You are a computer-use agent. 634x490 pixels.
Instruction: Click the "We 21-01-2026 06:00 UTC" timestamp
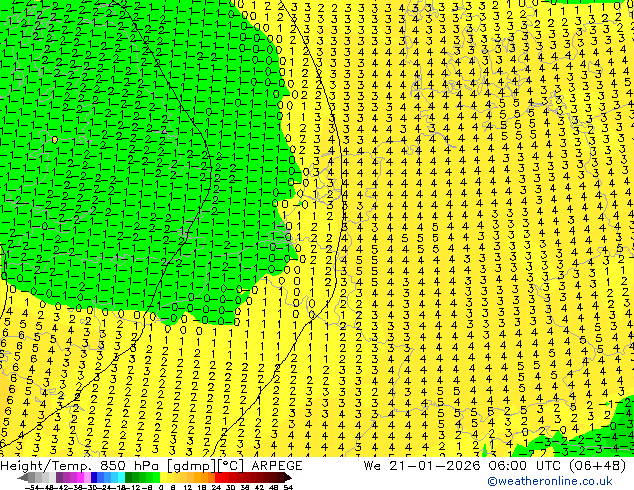(464, 466)
